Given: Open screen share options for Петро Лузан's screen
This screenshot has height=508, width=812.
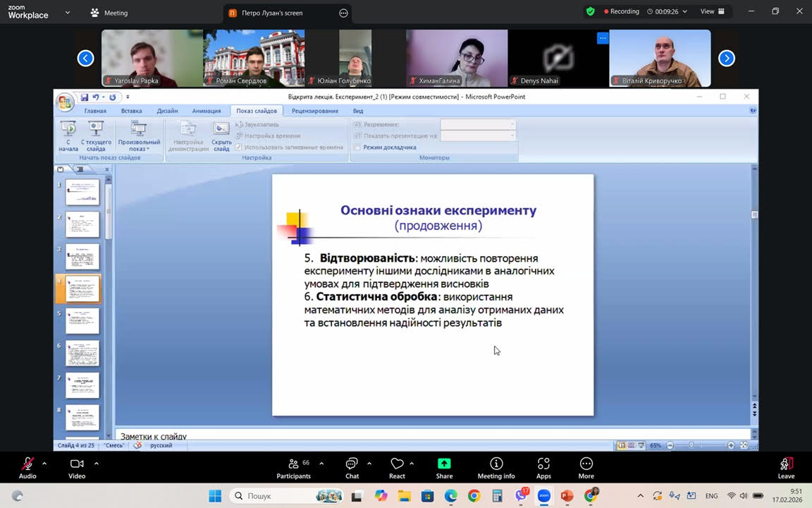Looking at the screenshot, I should coord(343,13).
